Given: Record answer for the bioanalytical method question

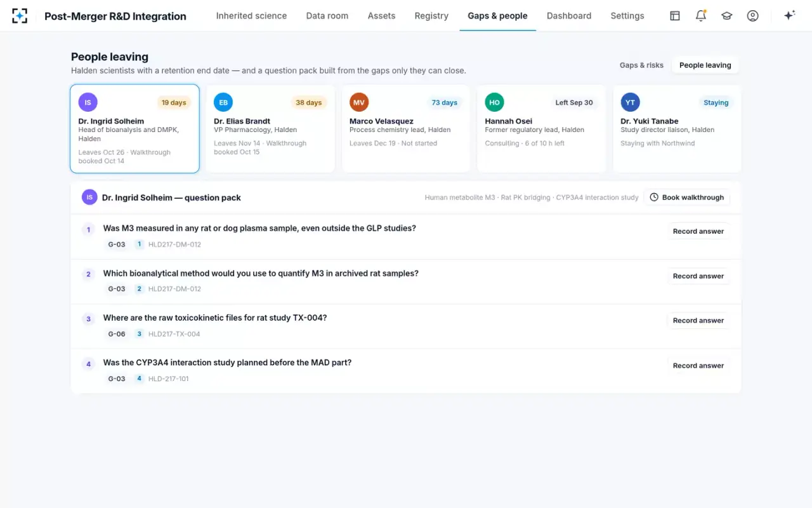Looking at the screenshot, I should point(698,276).
